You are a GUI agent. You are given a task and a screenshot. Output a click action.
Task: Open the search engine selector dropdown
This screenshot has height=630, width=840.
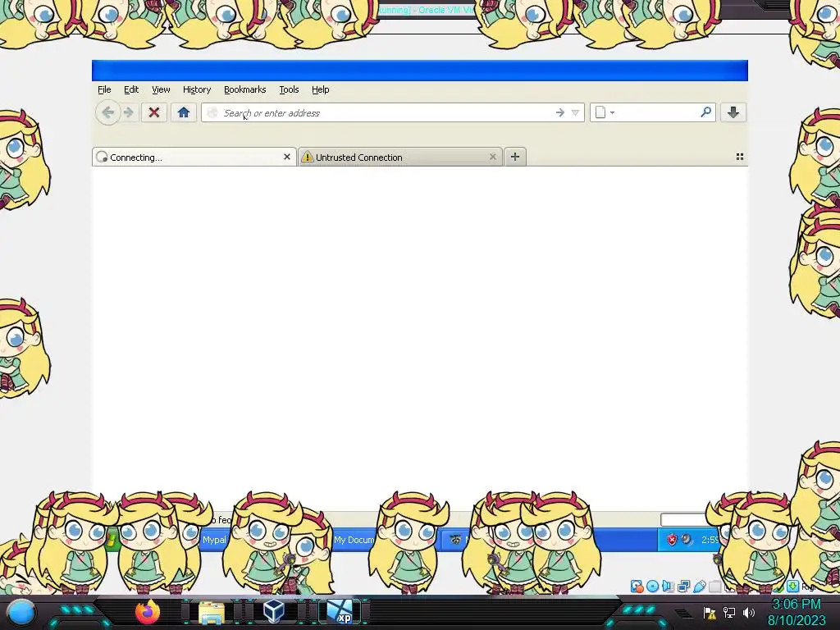tap(605, 112)
